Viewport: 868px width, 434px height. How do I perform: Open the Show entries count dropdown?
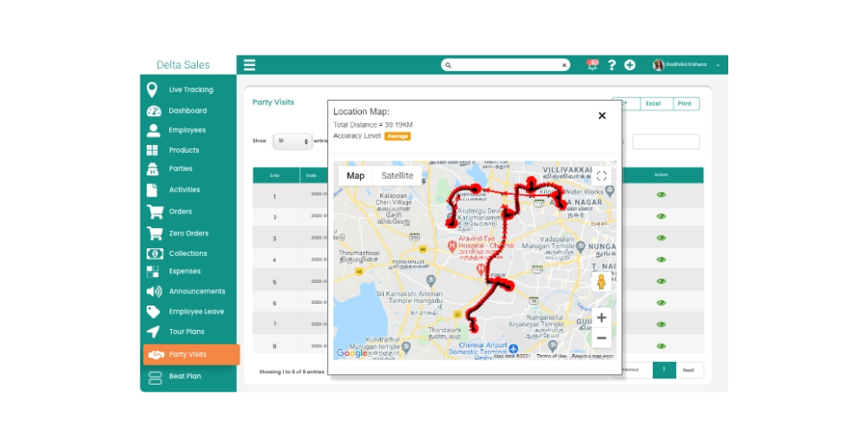pyautogui.click(x=293, y=141)
